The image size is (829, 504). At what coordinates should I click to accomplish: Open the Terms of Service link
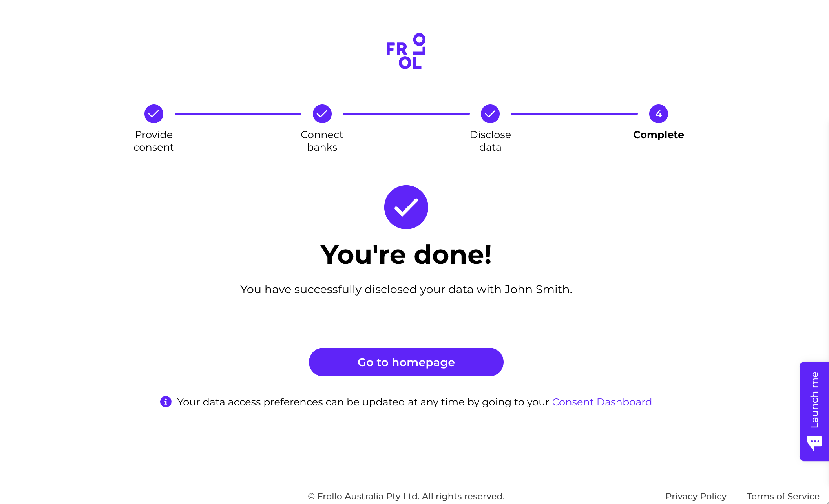783,496
